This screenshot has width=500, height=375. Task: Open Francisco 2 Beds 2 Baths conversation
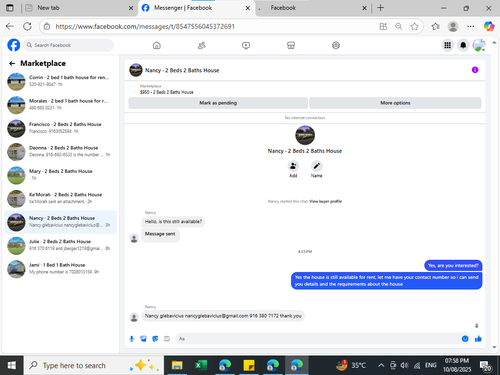point(61,128)
